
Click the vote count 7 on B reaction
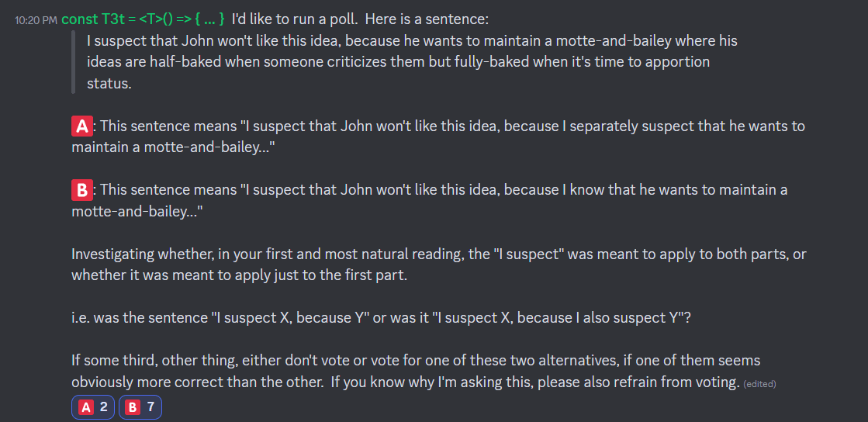pos(151,406)
